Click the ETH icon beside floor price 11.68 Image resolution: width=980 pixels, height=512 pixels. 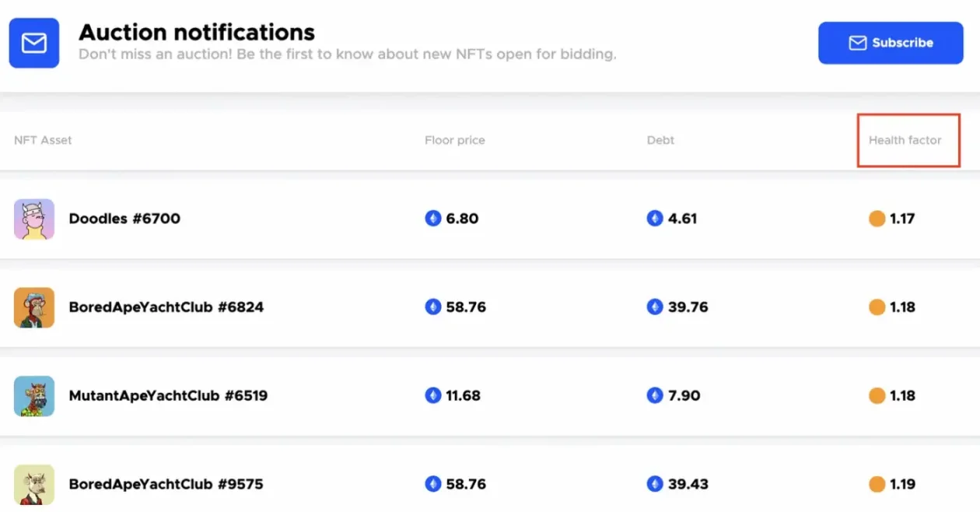[433, 396]
